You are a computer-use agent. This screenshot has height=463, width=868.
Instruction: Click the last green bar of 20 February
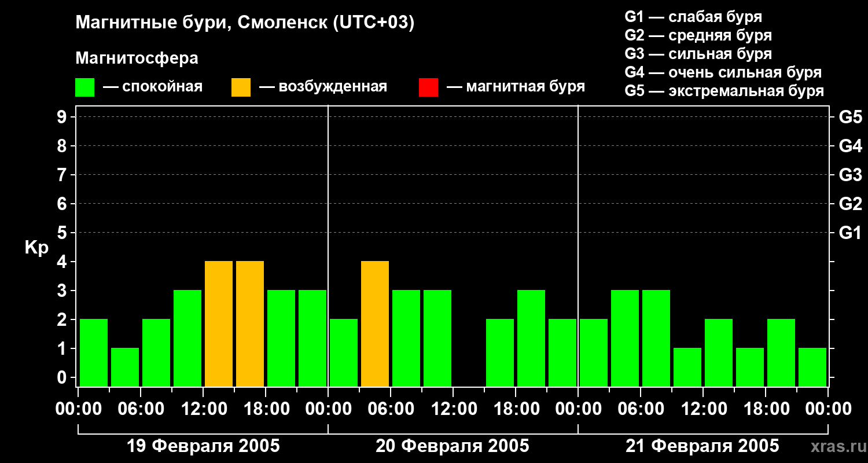[562, 352]
